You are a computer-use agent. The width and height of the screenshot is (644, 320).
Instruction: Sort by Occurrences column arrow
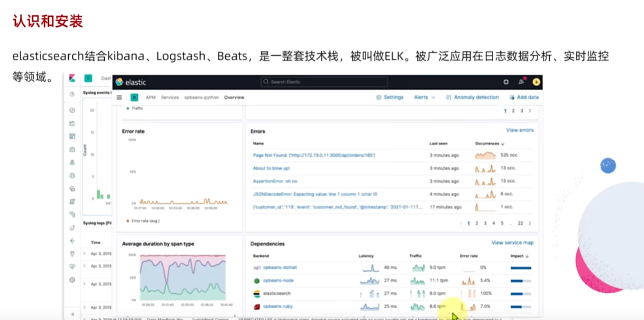click(x=503, y=144)
